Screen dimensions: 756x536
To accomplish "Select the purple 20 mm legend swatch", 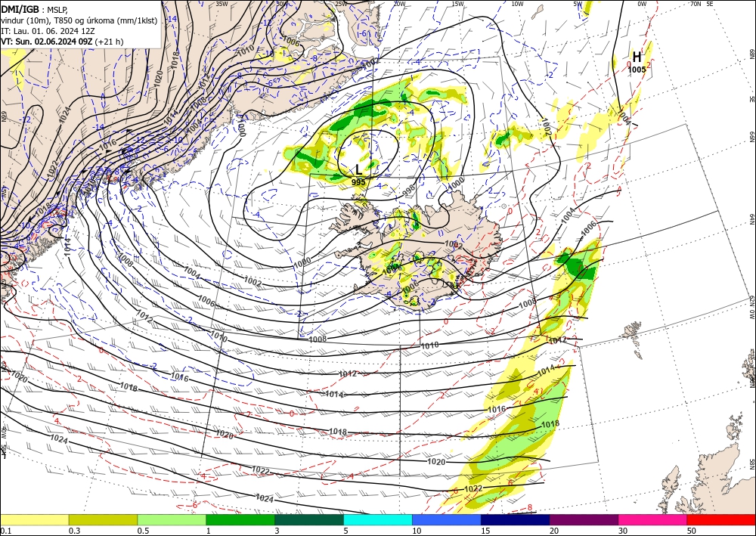I will pos(584,519).
